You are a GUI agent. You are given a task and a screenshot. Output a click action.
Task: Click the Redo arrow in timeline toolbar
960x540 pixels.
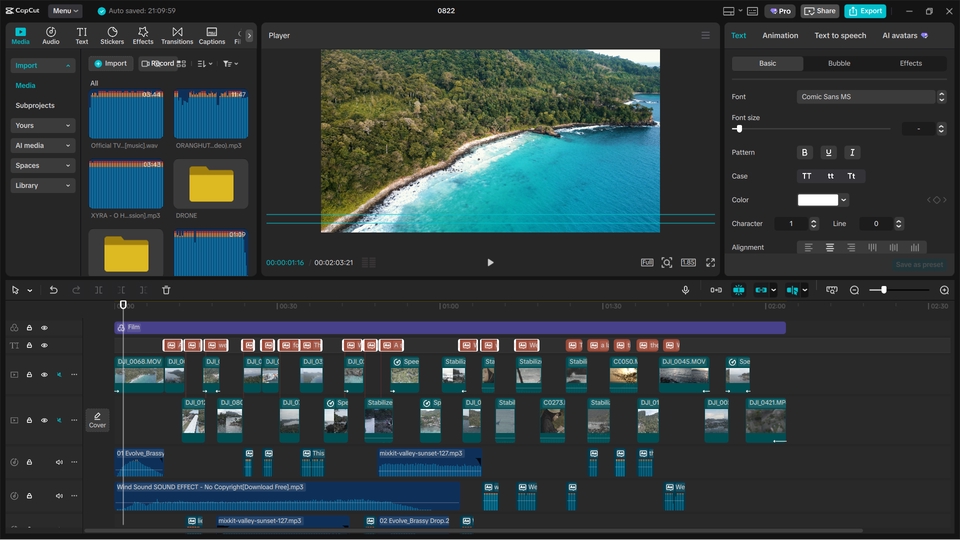point(76,290)
